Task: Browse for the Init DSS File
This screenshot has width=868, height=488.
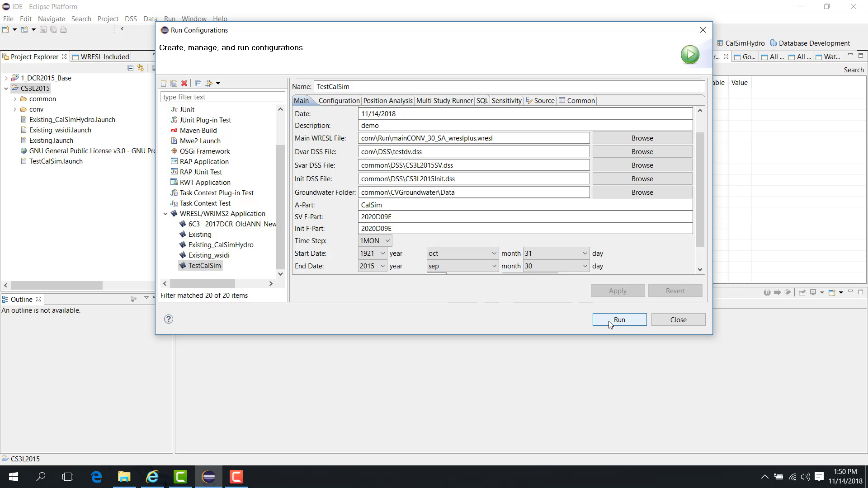Action: click(x=642, y=179)
